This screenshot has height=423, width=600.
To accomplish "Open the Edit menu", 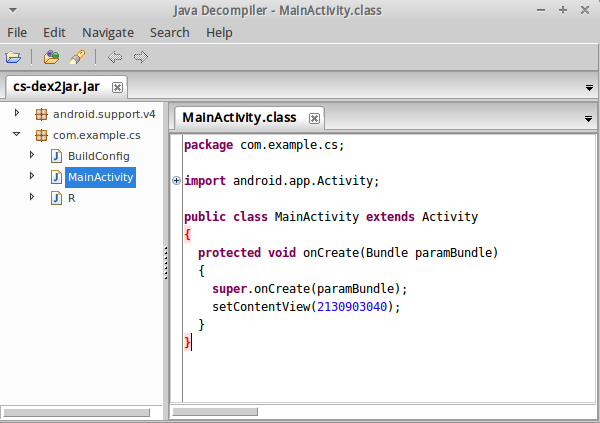I will pos(54,33).
